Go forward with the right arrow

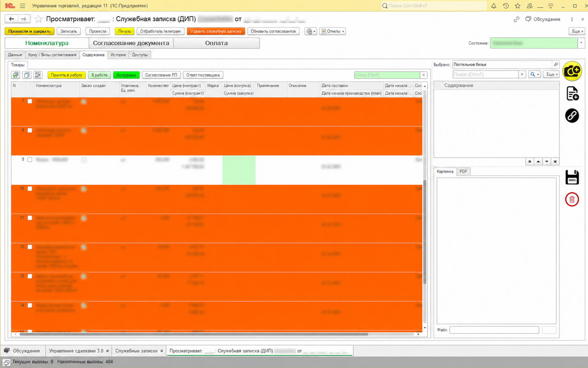tap(24, 19)
